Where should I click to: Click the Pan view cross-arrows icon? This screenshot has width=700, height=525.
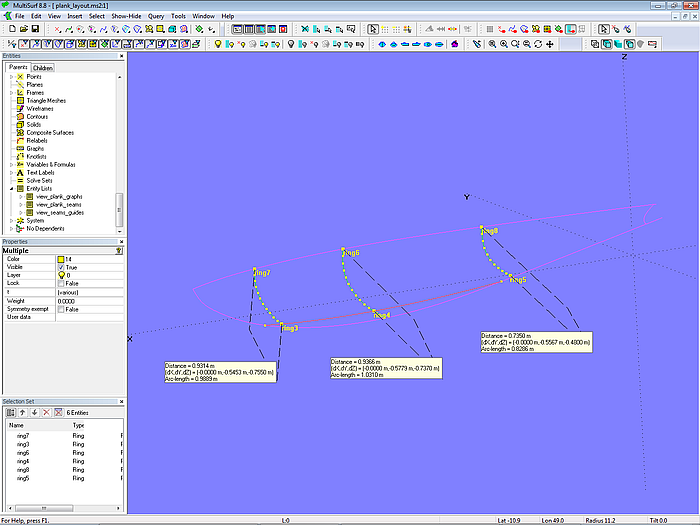pyautogui.click(x=550, y=44)
